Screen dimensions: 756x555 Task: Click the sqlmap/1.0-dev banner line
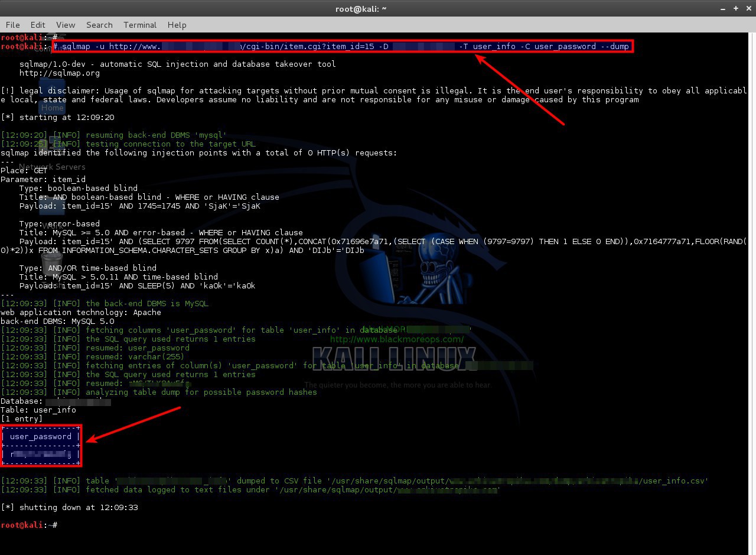click(177, 64)
